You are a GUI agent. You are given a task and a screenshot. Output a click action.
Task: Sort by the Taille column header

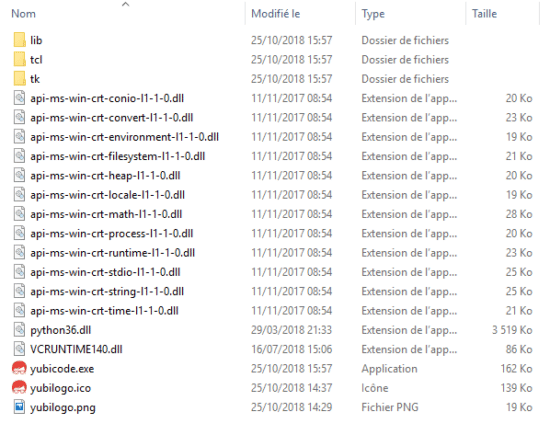pyautogui.click(x=484, y=14)
